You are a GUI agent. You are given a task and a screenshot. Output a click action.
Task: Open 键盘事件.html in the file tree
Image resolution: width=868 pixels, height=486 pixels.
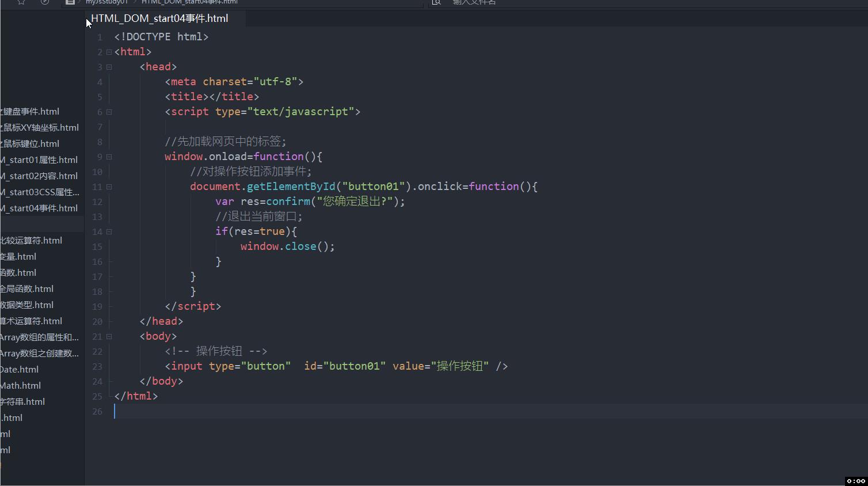(x=30, y=112)
